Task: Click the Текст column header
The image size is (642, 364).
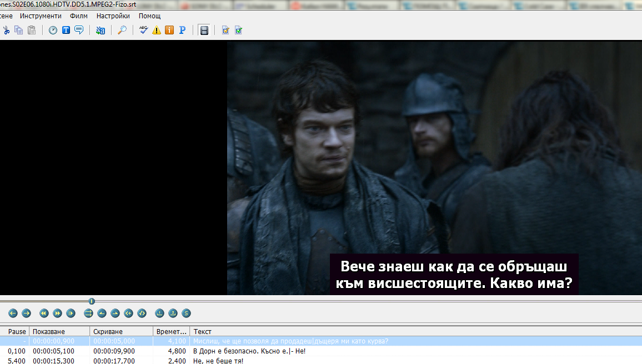Action: click(x=202, y=331)
